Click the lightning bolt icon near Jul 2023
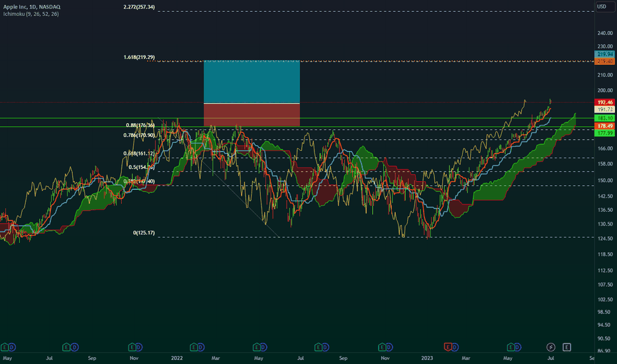 pos(551,347)
